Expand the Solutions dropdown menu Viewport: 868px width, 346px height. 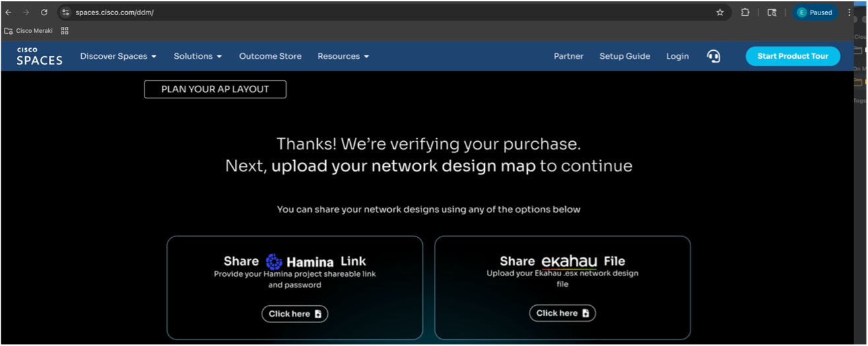pos(197,56)
